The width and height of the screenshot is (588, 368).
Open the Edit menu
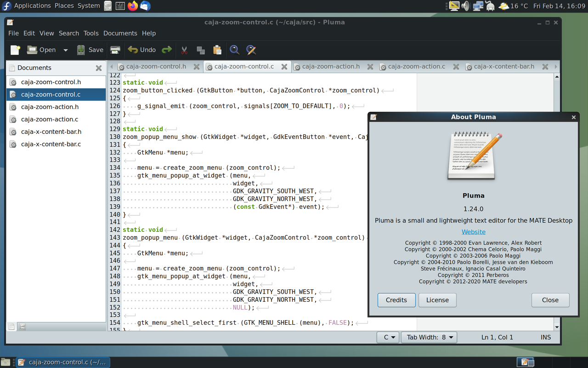point(29,33)
